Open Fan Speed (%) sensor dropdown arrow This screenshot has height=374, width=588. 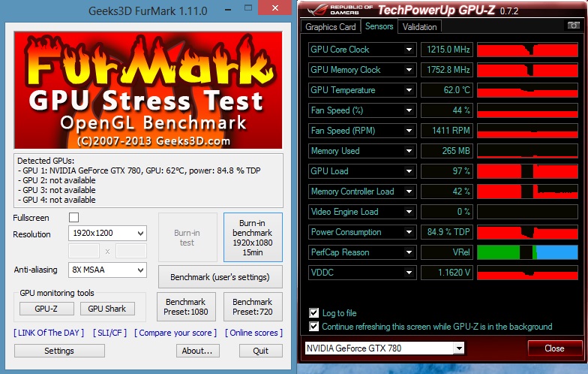pos(409,110)
